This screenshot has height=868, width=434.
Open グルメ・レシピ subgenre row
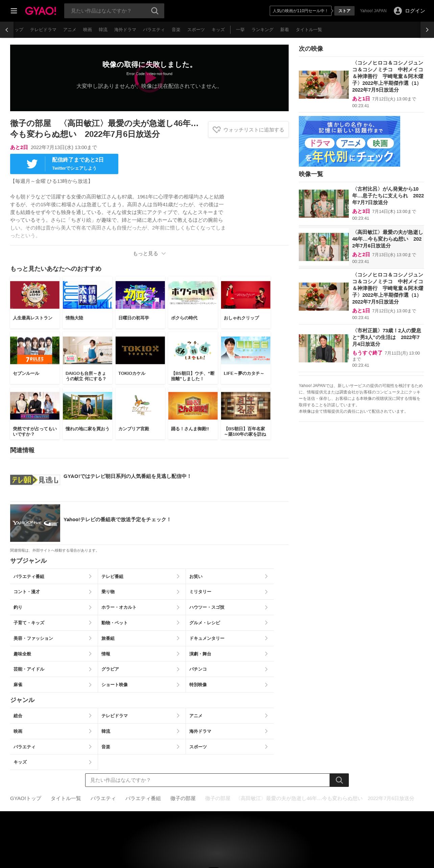(x=230, y=623)
